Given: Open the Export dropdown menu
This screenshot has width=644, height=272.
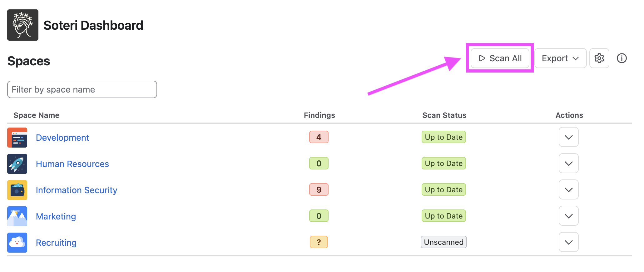Looking at the screenshot, I should (x=560, y=58).
